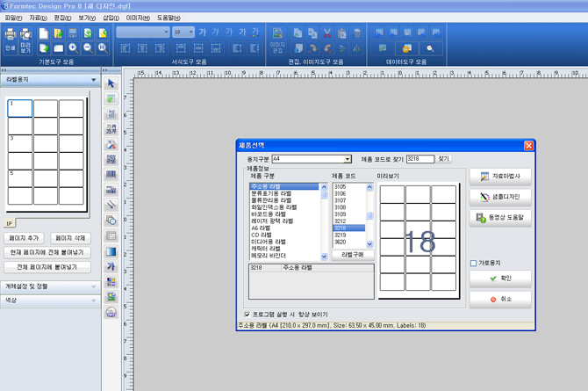
Task: Select the gradient fill tool in the side toolbar
Action: pyautogui.click(x=111, y=251)
